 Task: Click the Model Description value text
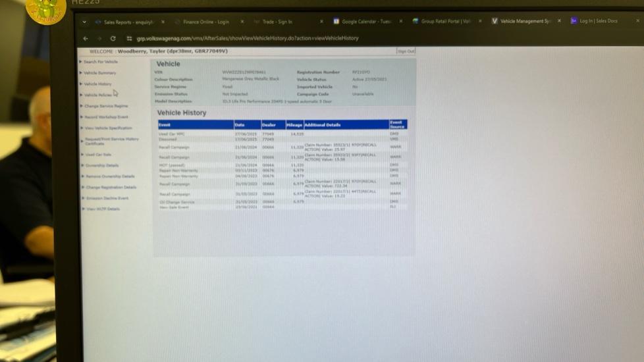[x=277, y=101]
